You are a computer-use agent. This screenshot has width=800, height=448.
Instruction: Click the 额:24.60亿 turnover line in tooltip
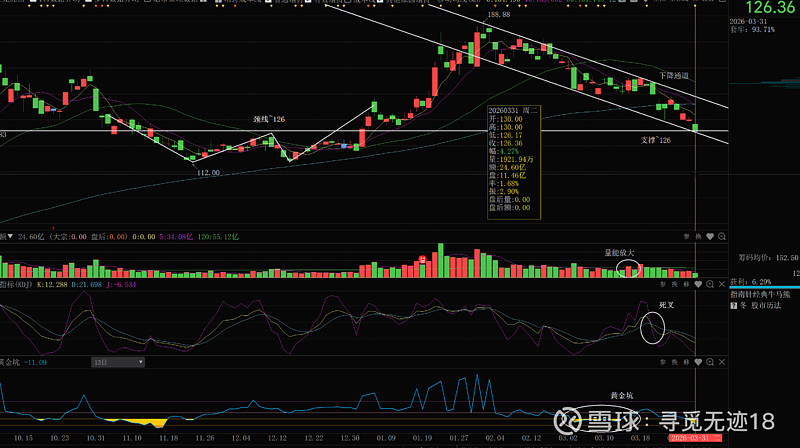click(507, 167)
